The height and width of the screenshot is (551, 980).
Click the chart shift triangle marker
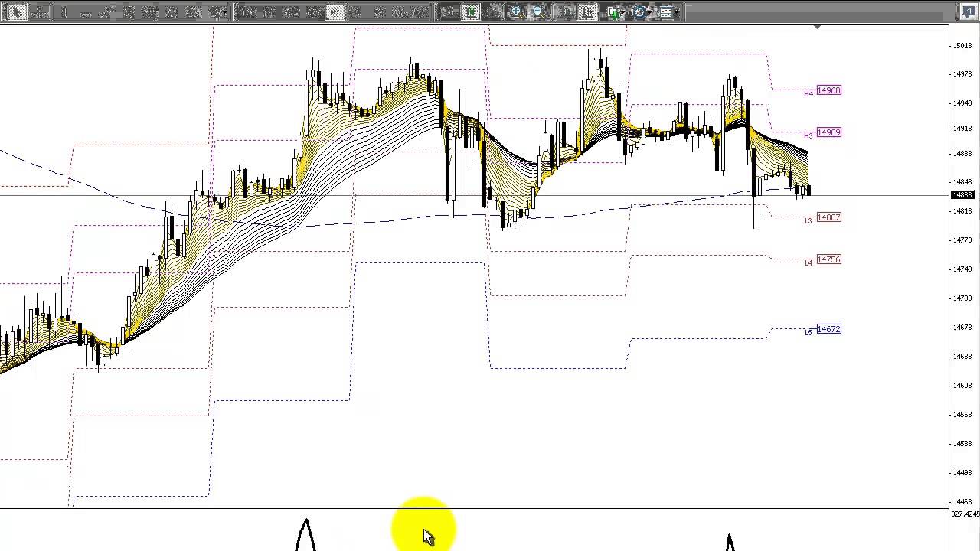[817, 28]
